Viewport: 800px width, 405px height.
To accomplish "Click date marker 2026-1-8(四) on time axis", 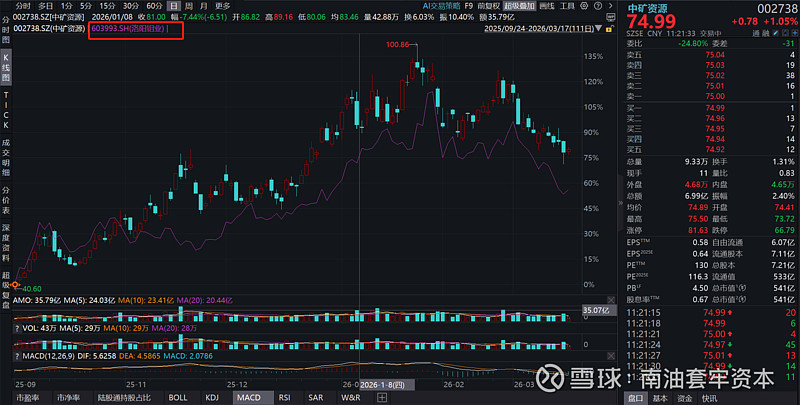I will tap(387, 384).
